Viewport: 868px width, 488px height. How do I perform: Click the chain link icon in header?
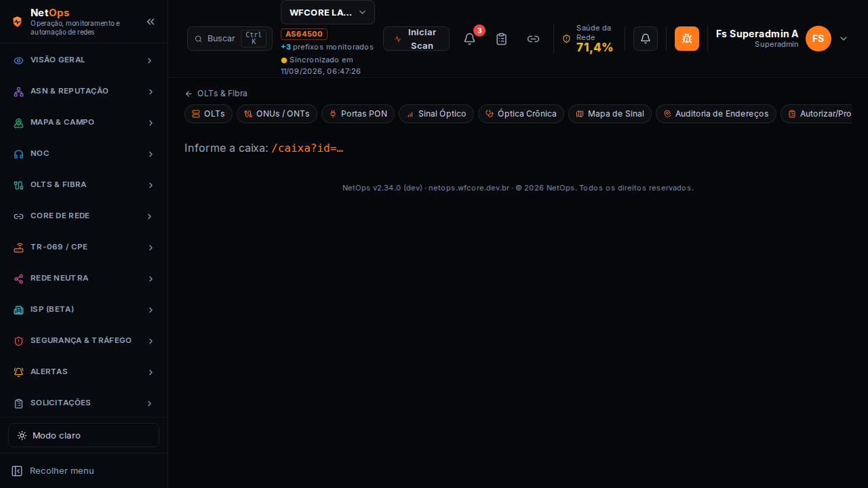[x=534, y=39]
